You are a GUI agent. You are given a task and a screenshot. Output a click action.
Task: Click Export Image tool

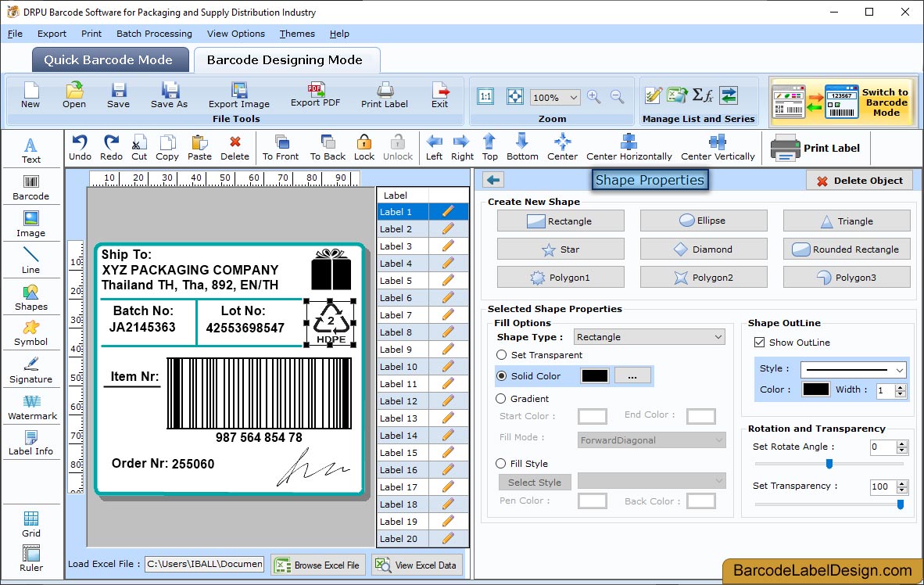tap(238, 95)
